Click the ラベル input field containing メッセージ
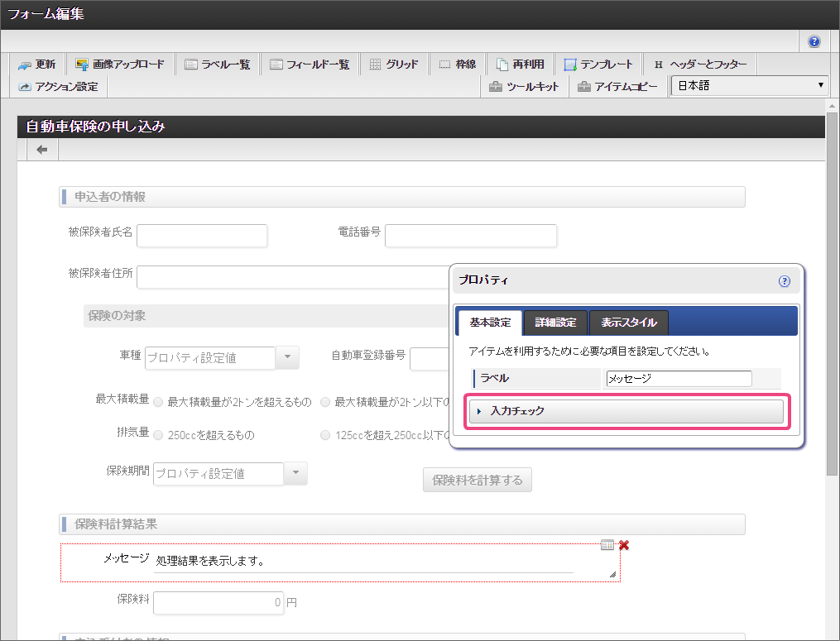The width and height of the screenshot is (840, 641). coord(678,379)
